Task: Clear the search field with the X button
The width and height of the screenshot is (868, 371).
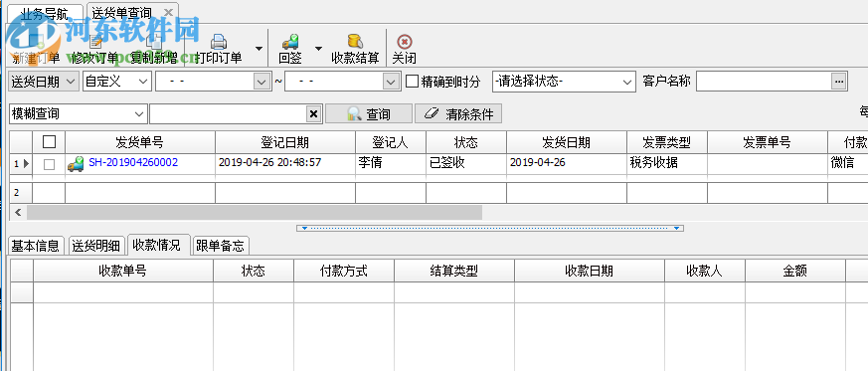Action: pos(313,114)
